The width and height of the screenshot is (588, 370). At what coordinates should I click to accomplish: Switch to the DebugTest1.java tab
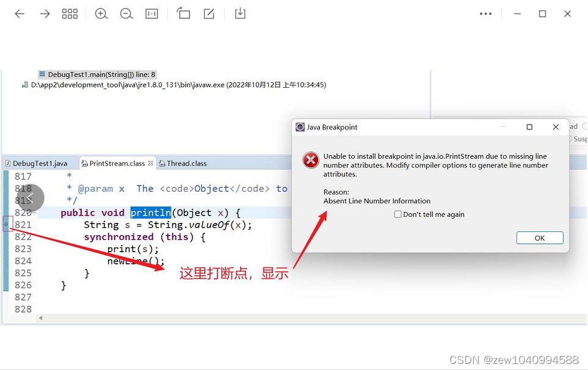38,163
